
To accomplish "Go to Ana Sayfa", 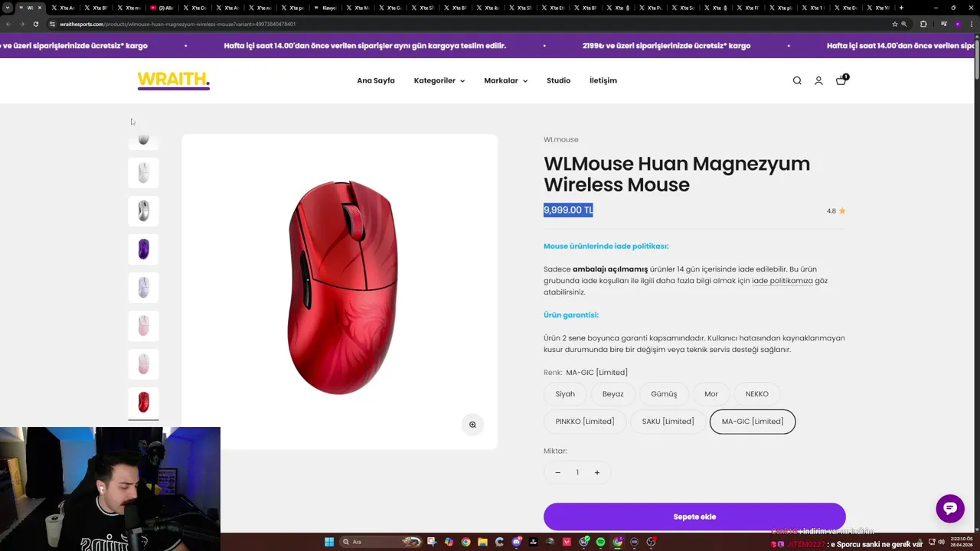I will click(x=376, y=80).
